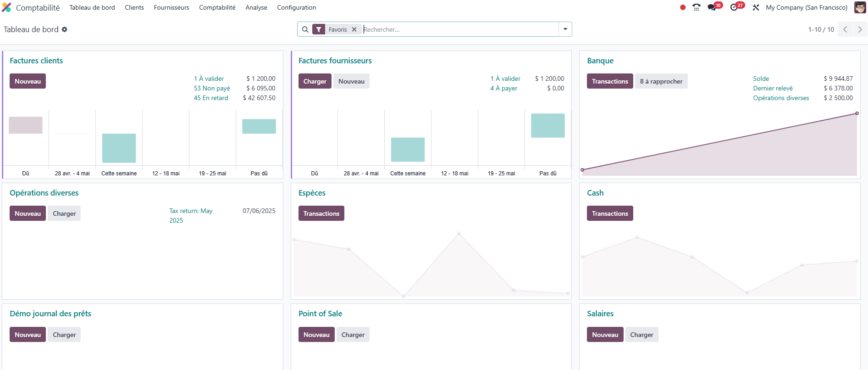Click the 8 à rapprocher button
The width and height of the screenshot is (868, 370).
pos(661,81)
